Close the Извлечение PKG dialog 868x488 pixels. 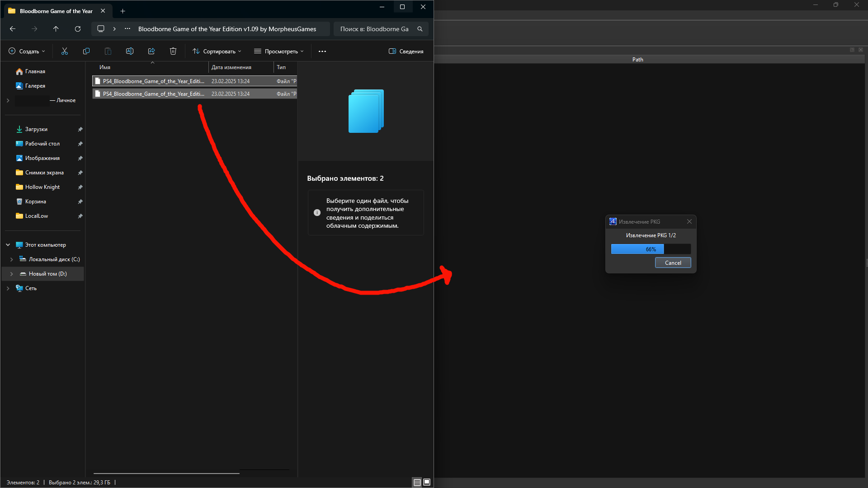689,221
